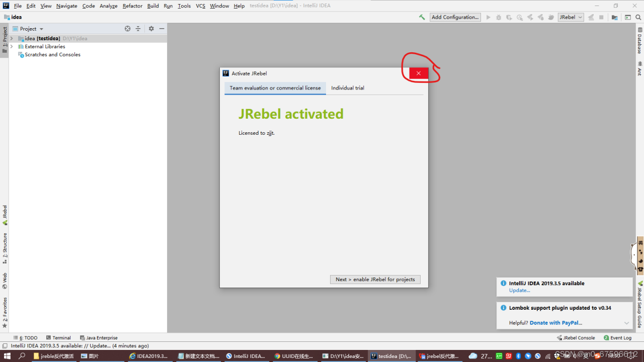Switch to IDEA2019.3 taskbar browser window
Screen dimensions: 644x362
[149, 356]
